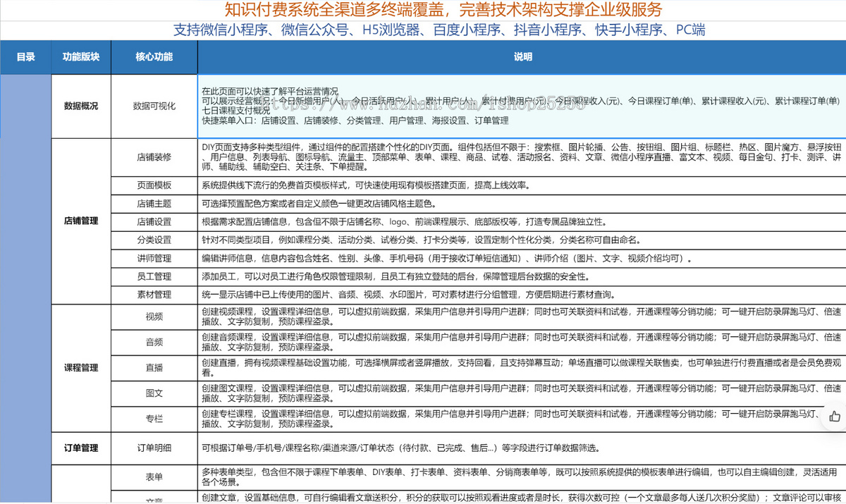846x504 pixels.
Task: Click the 讲师管理 feature cell
Action: [x=154, y=258]
